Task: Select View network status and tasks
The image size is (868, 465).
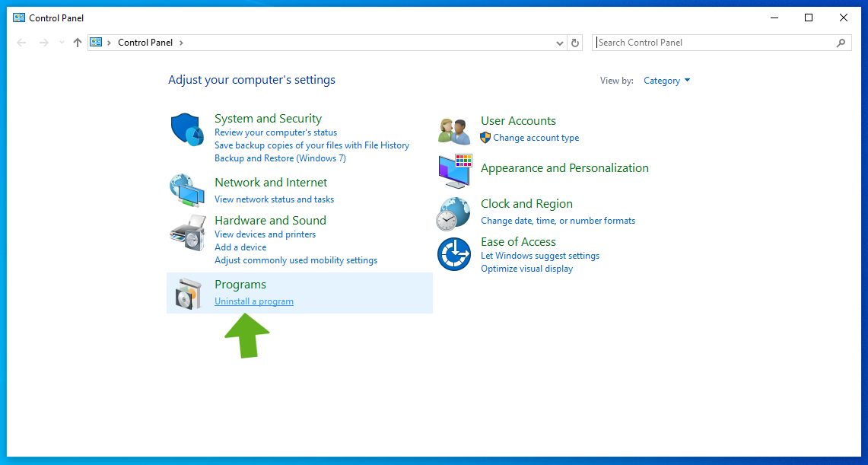Action: (x=274, y=199)
